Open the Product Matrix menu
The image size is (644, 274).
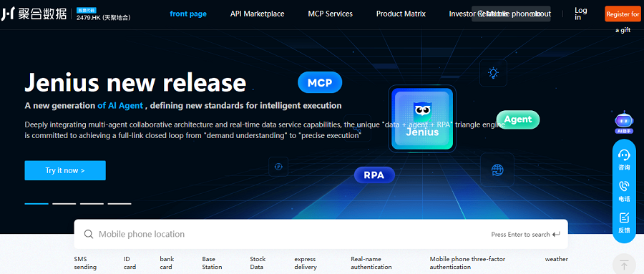(401, 14)
